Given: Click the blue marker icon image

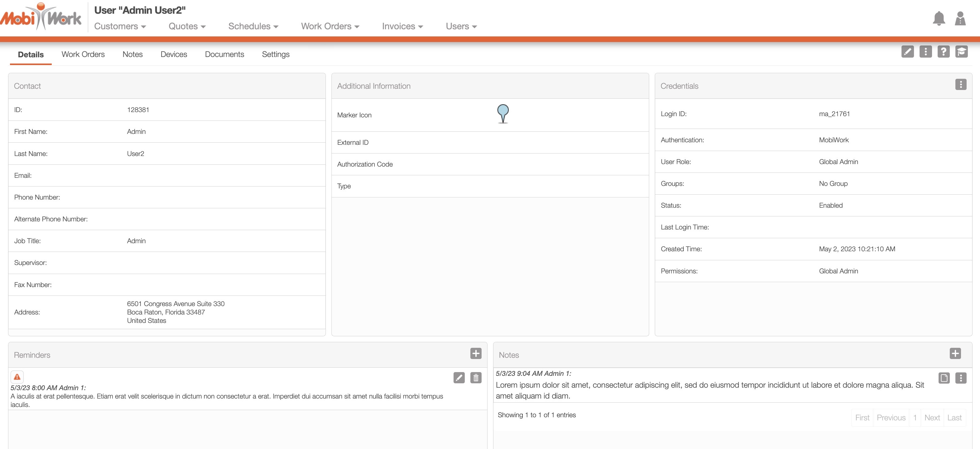Looking at the screenshot, I should 502,114.
